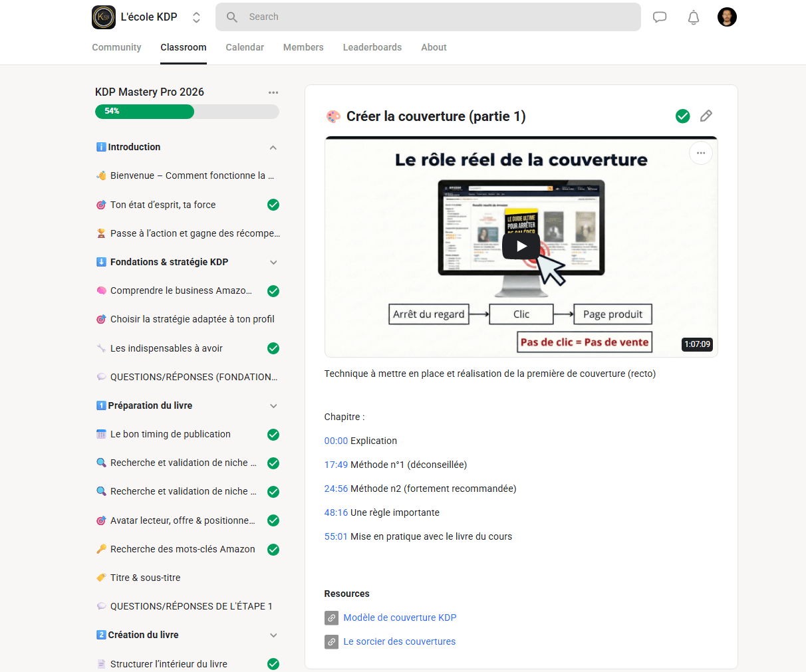
Task: Click speech bubble icon beside QUESTIONS/RÉPONSES DE L'ÉTAPE 1
Action: (x=101, y=606)
